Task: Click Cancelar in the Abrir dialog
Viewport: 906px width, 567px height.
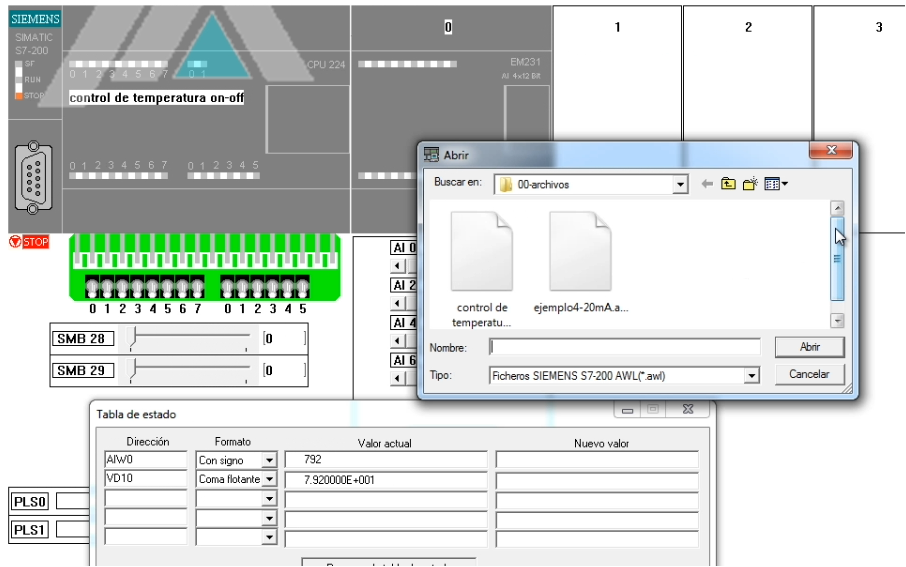Action: (810, 374)
